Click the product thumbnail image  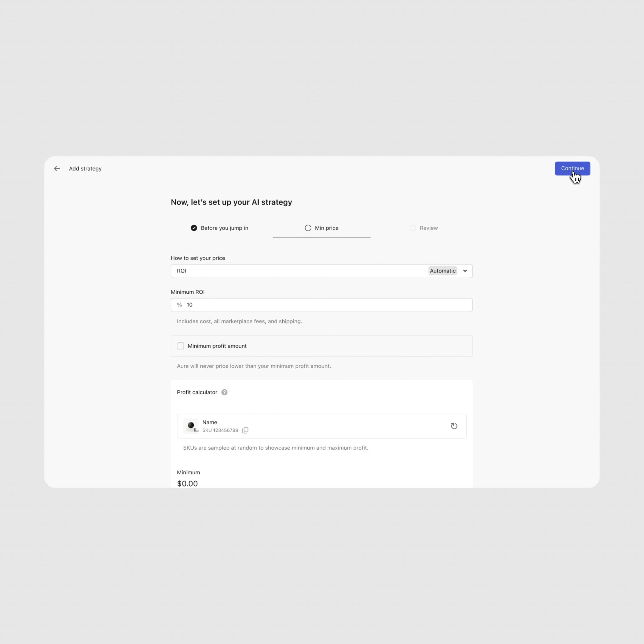pyautogui.click(x=191, y=426)
